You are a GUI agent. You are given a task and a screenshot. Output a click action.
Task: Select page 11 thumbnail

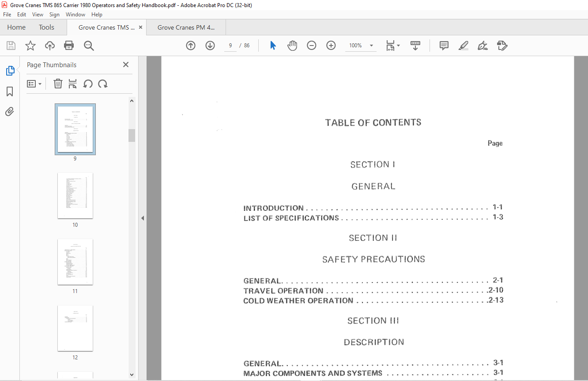click(x=75, y=262)
